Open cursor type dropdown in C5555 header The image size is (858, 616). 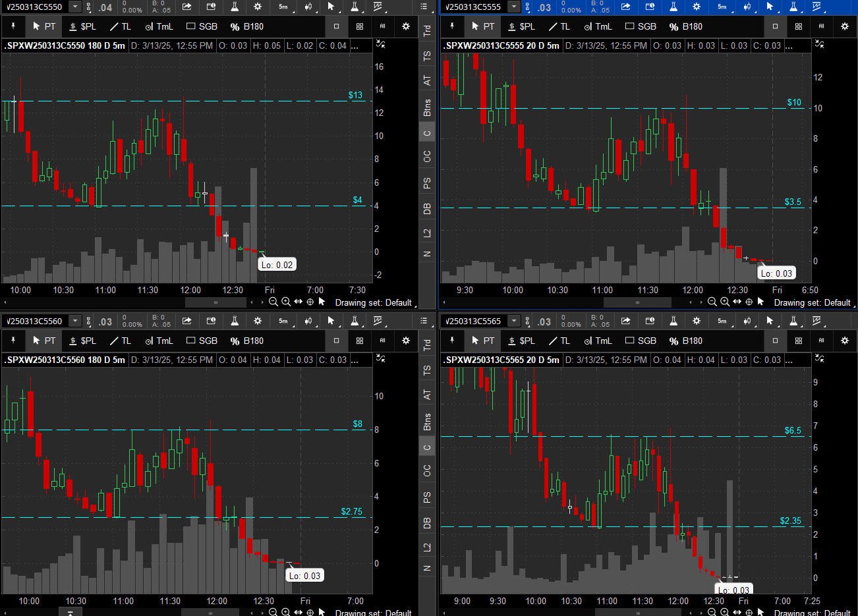[770, 7]
